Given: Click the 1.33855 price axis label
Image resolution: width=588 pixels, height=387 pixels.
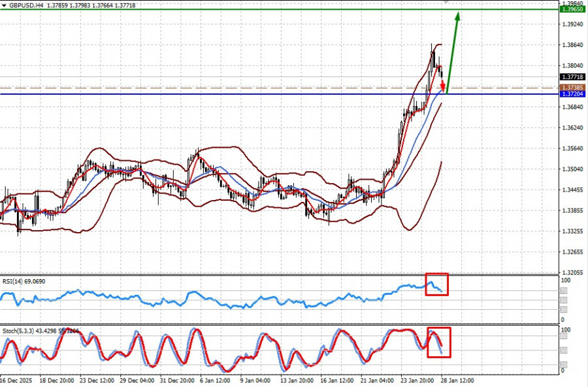Looking at the screenshot, I should [572, 210].
